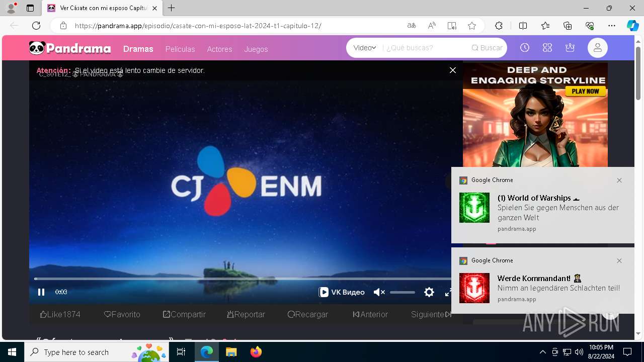Image resolution: width=644 pixels, height=362 pixels.
Task: Open Browser essentials heart icon
Action: coord(590,26)
